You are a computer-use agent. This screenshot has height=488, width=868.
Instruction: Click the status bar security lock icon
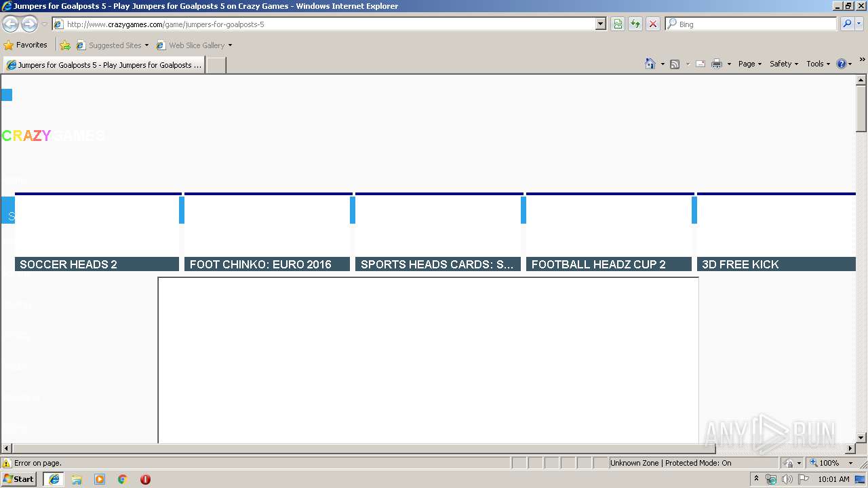click(789, 463)
